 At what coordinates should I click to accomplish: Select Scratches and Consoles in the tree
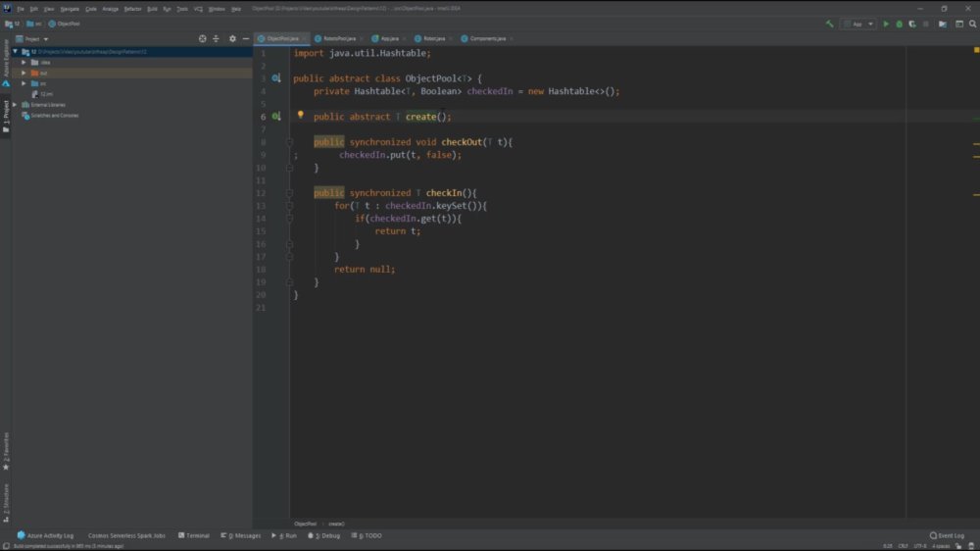point(50,116)
